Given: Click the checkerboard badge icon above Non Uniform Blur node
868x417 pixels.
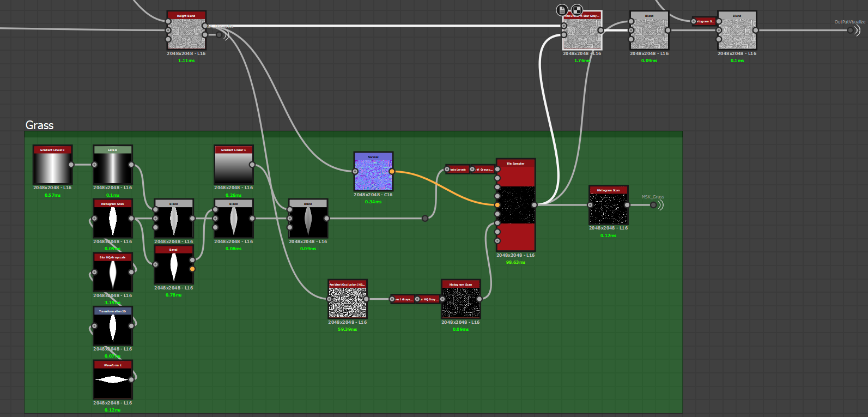Looking at the screenshot, I should [x=576, y=10].
